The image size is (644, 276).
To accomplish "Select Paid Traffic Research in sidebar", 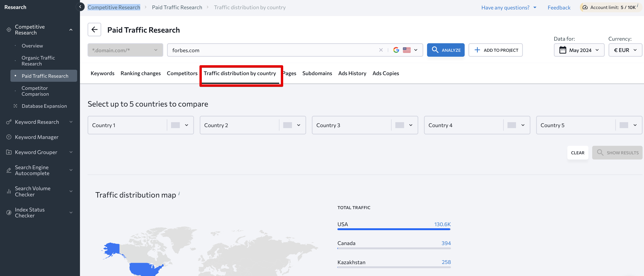I will 44,76.
